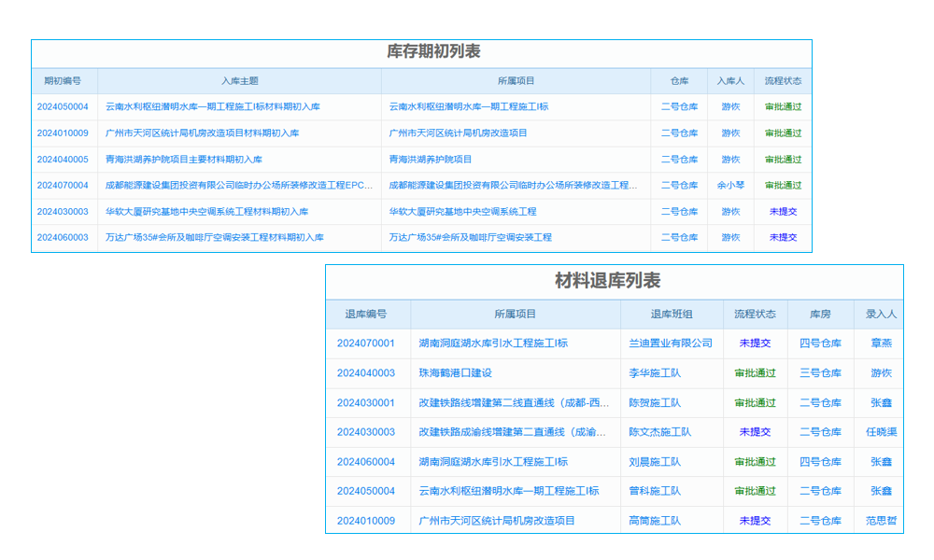Open return record 2024070001
Screen dimensions: 934x560
364,344
